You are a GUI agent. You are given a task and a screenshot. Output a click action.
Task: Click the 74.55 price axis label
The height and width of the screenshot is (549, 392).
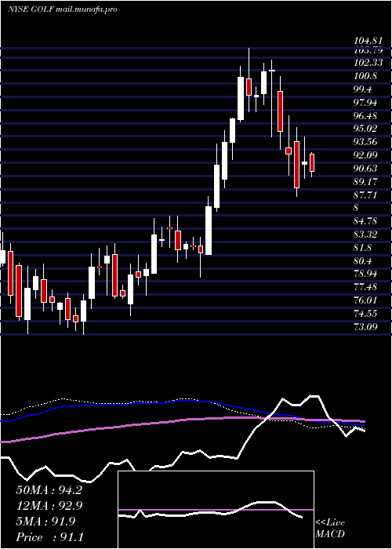(x=365, y=314)
